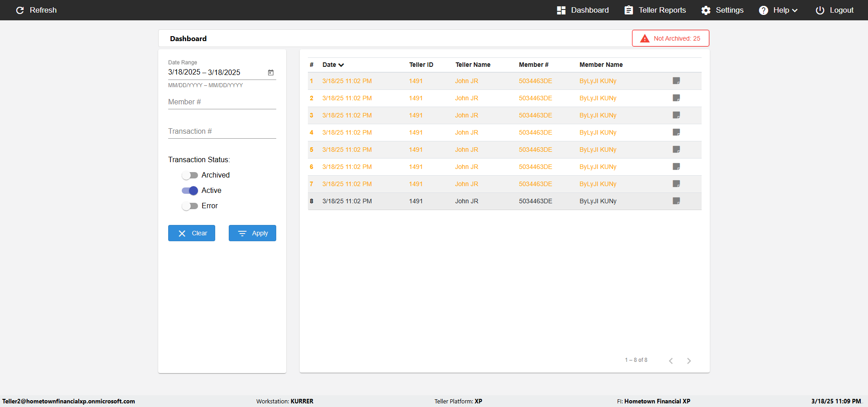The height and width of the screenshot is (407, 868).
Task: Click the Apply filter button
Action: coord(252,233)
